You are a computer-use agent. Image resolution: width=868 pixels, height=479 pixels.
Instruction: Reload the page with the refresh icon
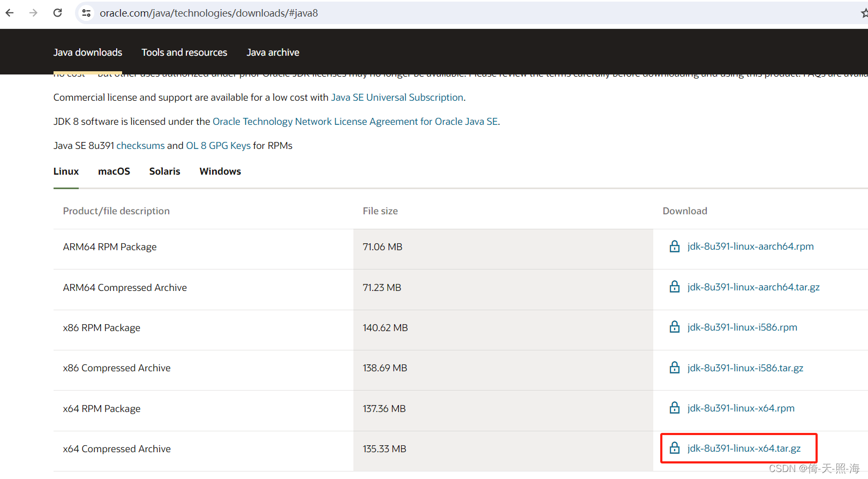[58, 13]
